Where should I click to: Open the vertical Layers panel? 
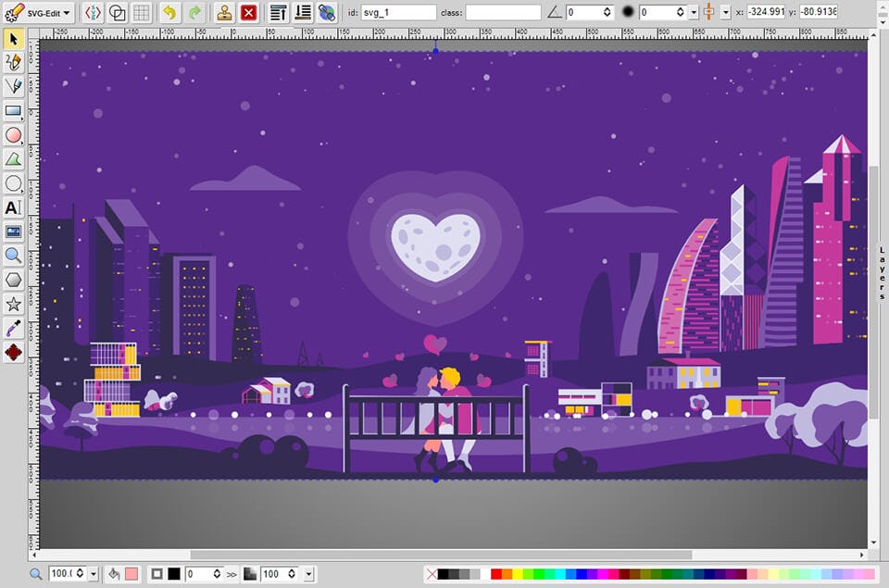pos(882,273)
